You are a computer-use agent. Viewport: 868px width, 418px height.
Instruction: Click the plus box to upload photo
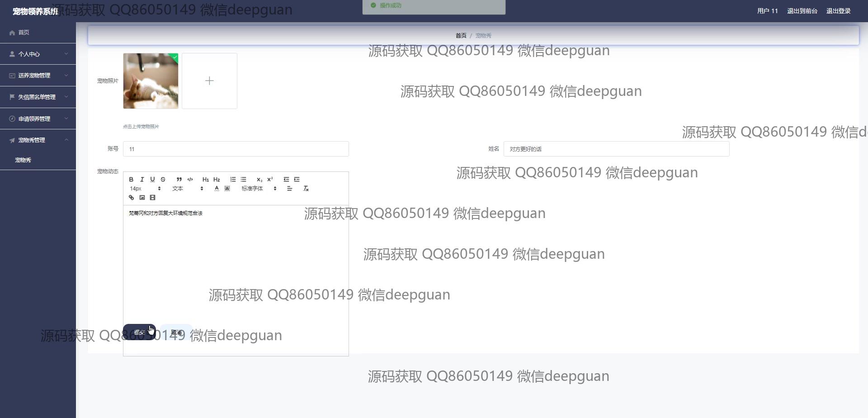209,81
